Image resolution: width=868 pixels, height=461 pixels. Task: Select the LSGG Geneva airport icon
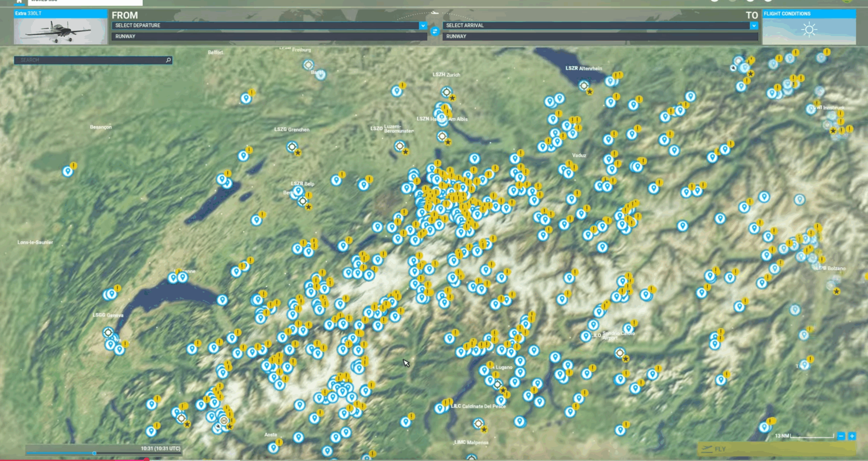108,332
